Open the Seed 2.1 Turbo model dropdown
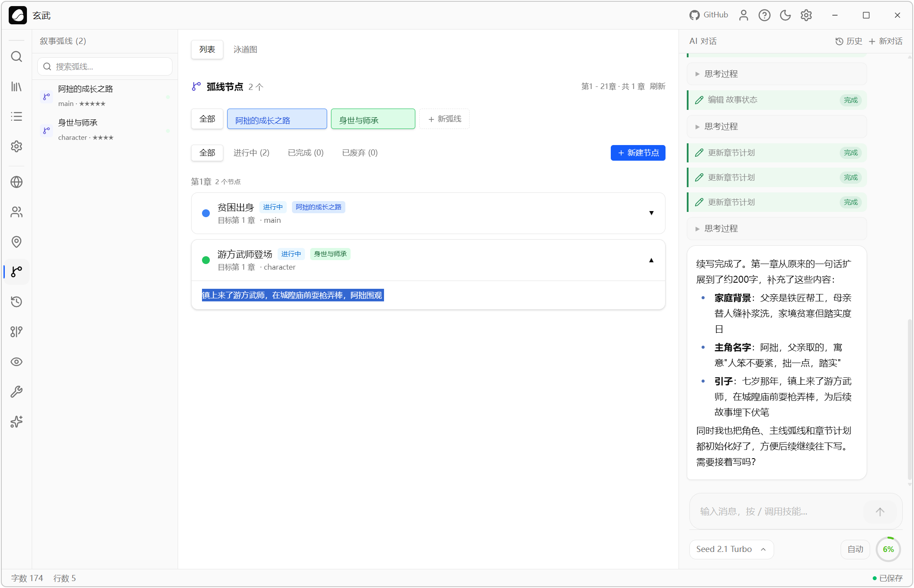 tap(732, 549)
